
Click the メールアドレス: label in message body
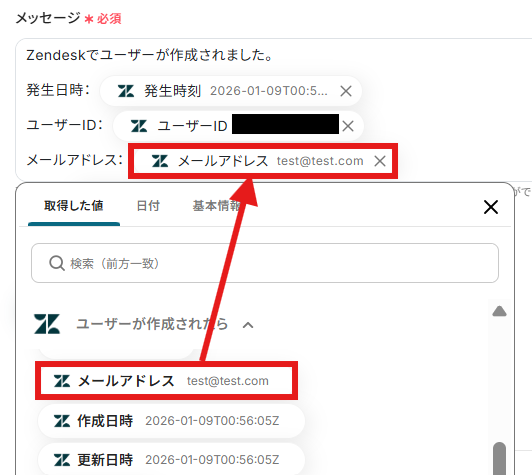[x=75, y=160]
